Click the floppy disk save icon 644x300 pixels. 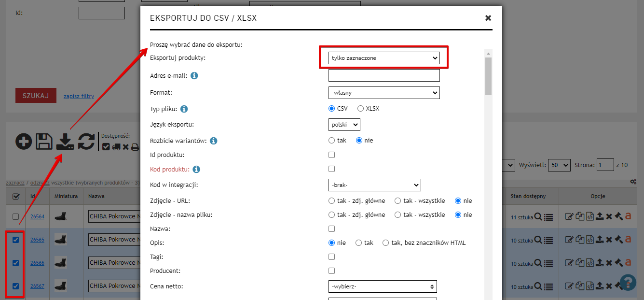coord(44,142)
